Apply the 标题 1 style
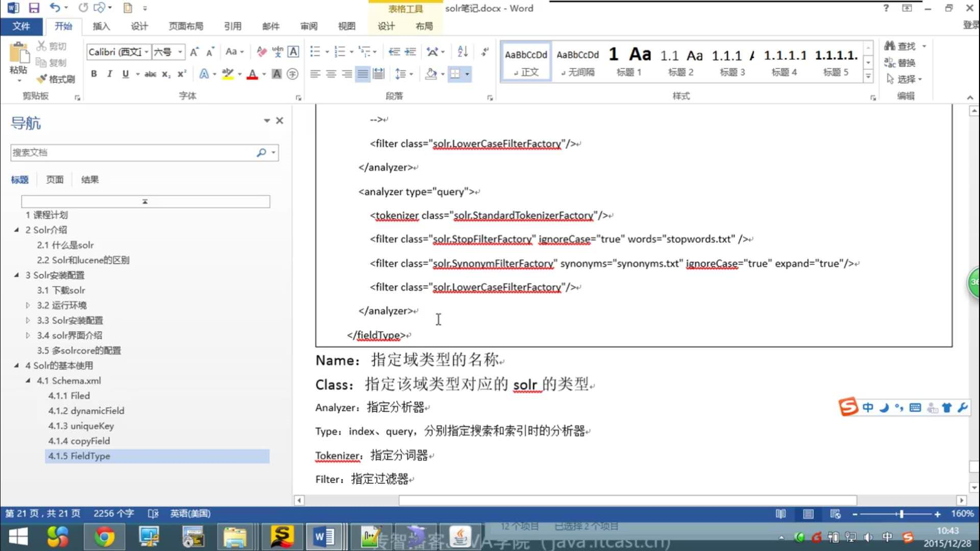Image resolution: width=980 pixels, height=551 pixels. (x=628, y=61)
